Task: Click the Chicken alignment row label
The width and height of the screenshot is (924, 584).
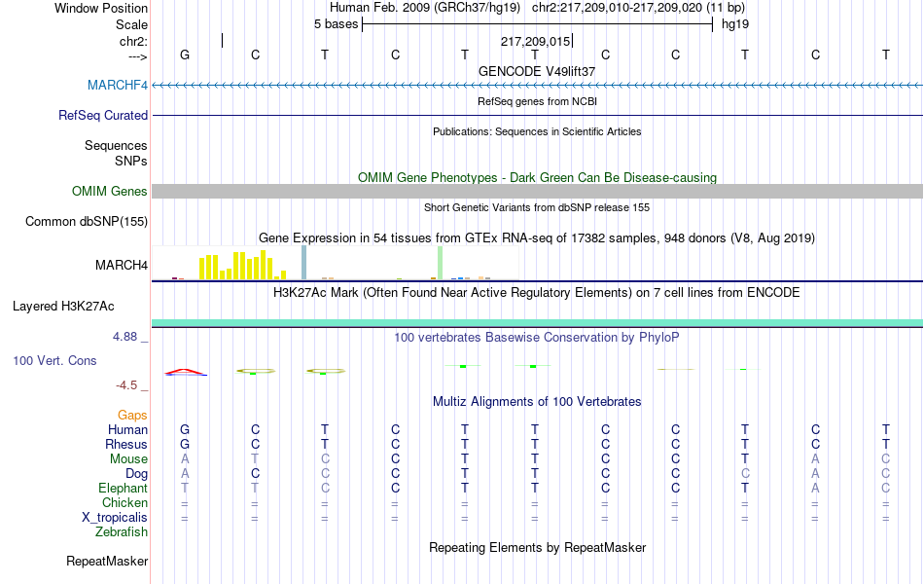Action: [124, 502]
